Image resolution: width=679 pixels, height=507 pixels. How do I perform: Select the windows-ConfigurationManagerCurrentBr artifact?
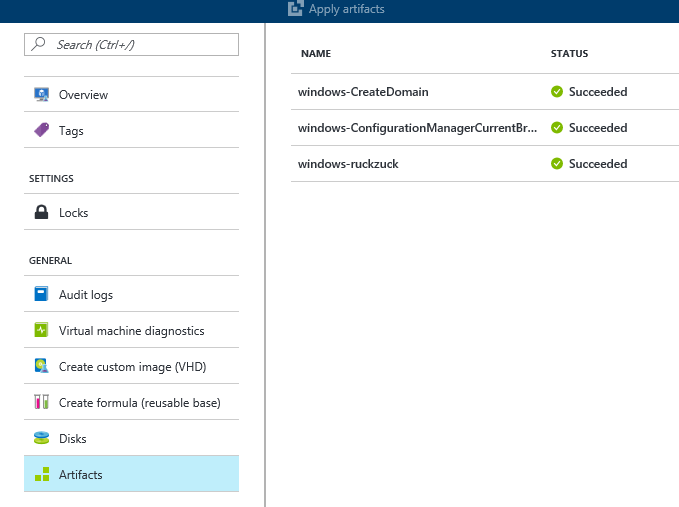[x=485, y=128]
